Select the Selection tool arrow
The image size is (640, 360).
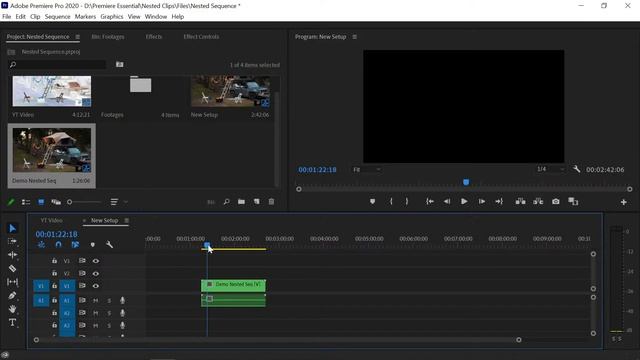13,228
